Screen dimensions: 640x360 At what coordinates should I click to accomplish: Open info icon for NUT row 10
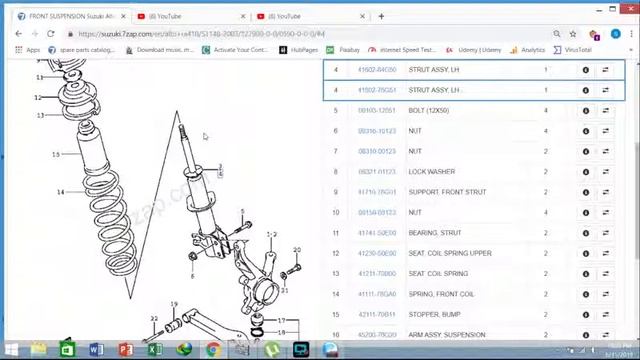coord(586,213)
